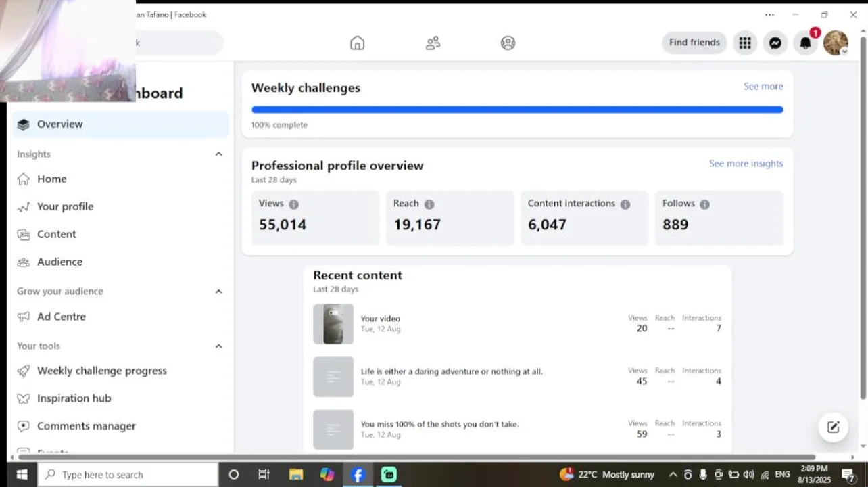Click the Reach info icon
The image size is (868, 487).
tap(429, 204)
